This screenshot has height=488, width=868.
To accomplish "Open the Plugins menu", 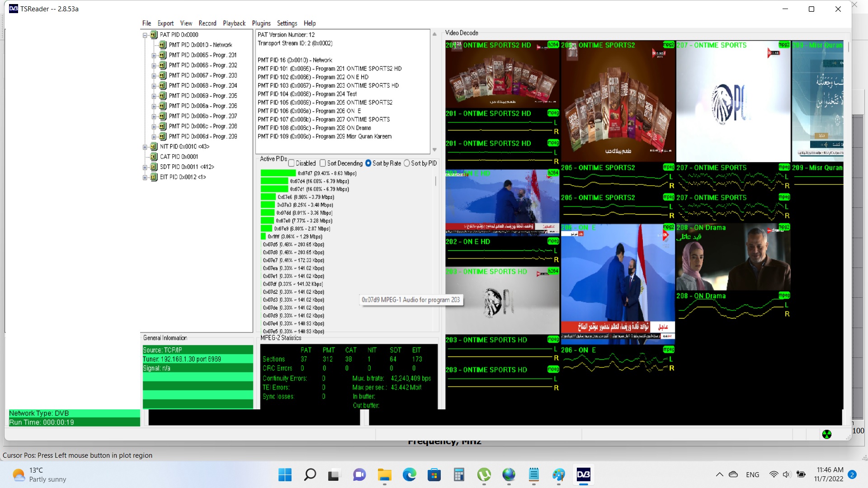I will [x=261, y=23].
